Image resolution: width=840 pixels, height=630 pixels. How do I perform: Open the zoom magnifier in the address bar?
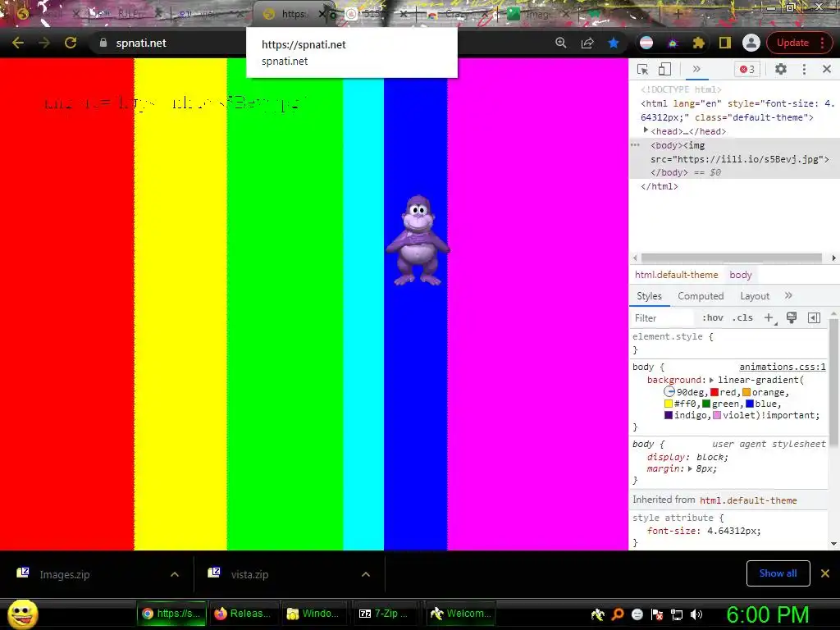pos(561,43)
